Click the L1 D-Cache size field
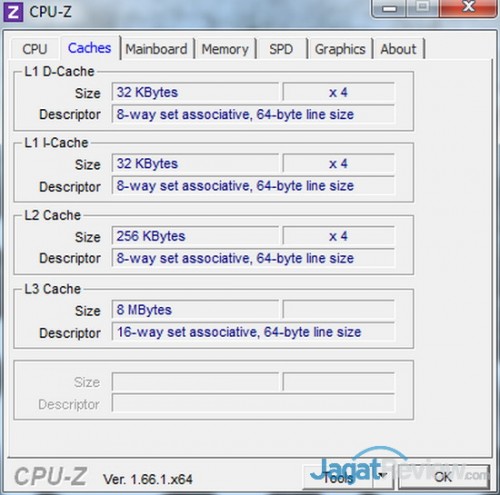Screen dimensions: 500x495 point(195,92)
